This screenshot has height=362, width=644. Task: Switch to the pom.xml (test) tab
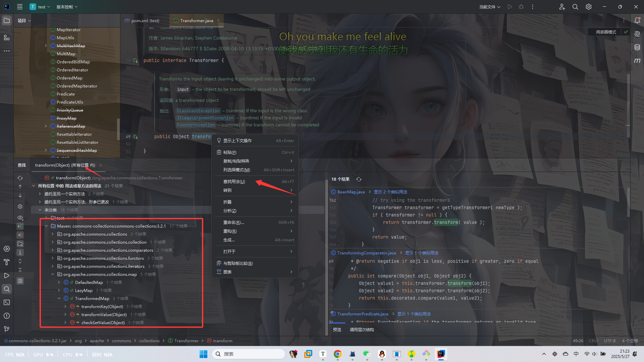[145, 20]
